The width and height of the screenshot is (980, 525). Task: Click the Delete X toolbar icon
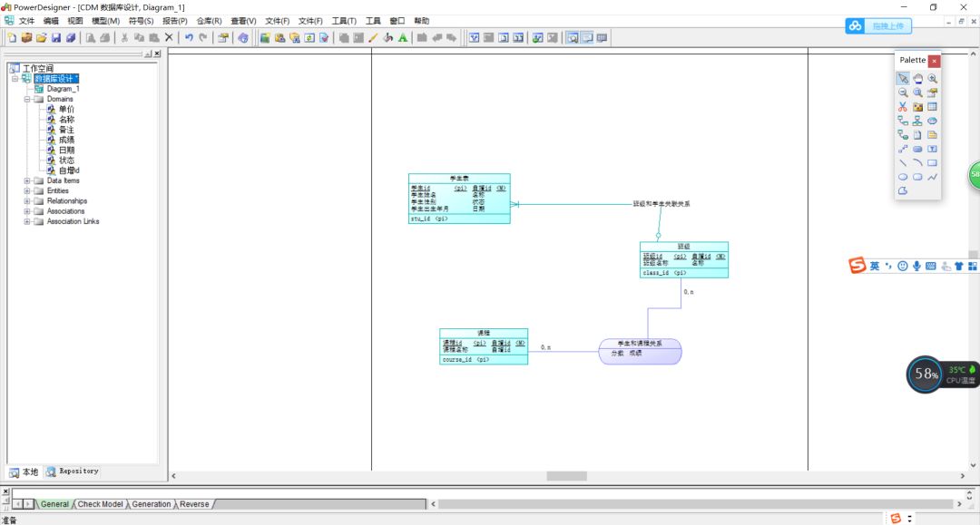[x=169, y=38]
